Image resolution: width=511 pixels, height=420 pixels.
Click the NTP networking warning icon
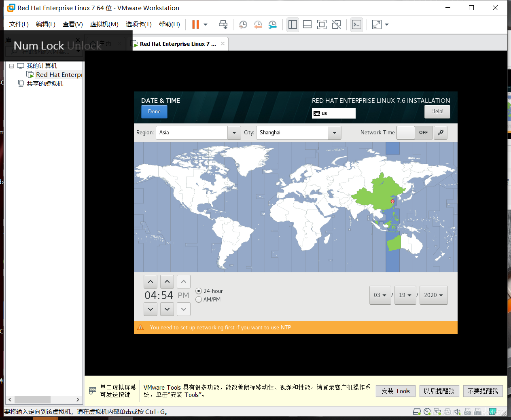[x=140, y=328]
